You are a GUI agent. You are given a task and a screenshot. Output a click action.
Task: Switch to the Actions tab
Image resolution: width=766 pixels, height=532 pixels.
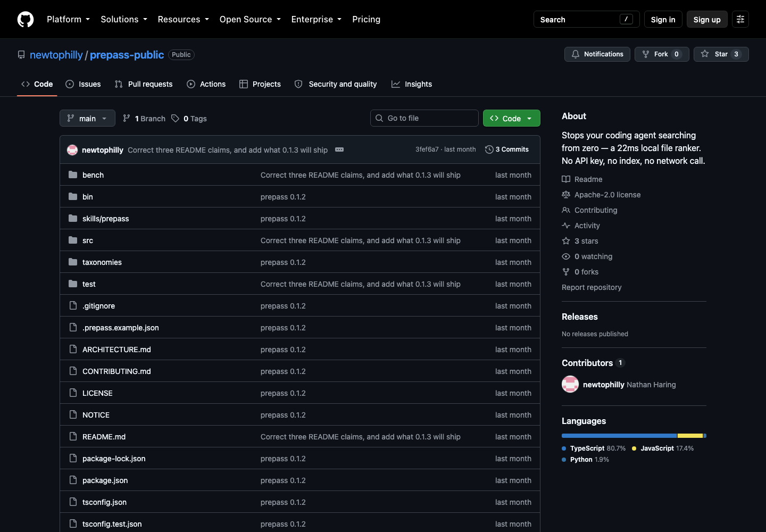point(206,84)
